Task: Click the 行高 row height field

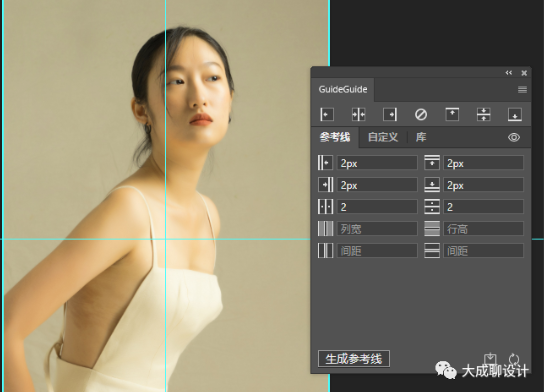Action: click(x=484, y=229)
